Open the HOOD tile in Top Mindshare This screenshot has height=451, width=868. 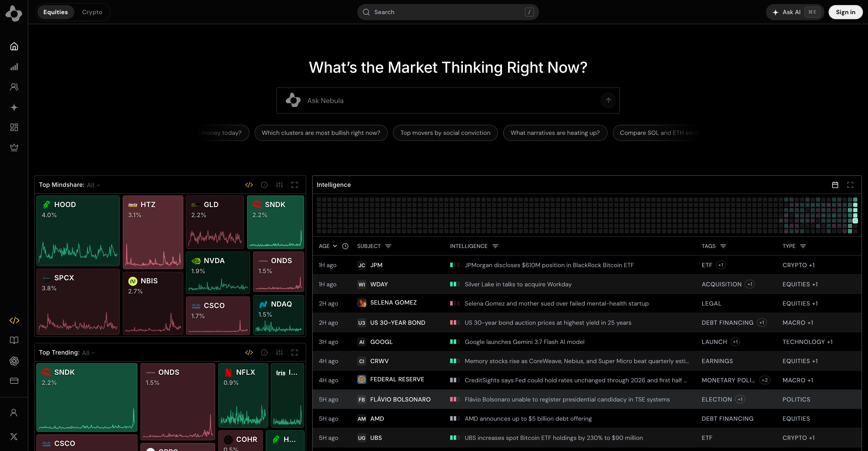click(x=78, y=231)
